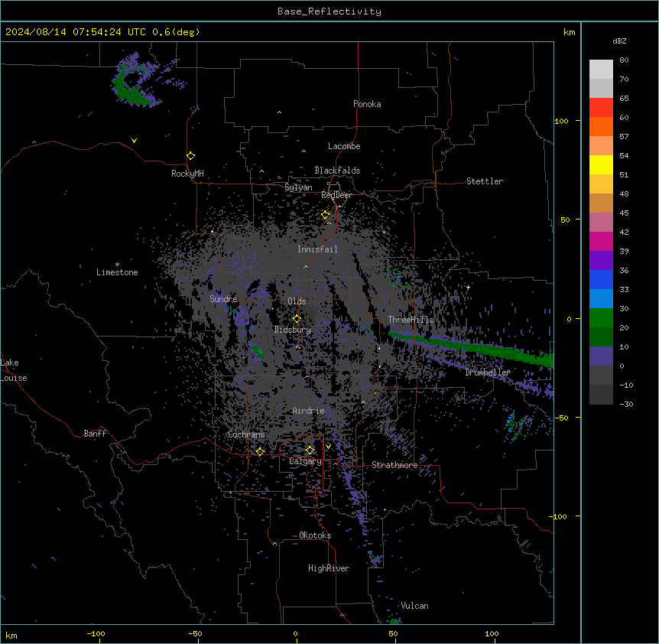Click the RockyMH label
The width and height of the screenshot is (659, 644).
point(187,174)
